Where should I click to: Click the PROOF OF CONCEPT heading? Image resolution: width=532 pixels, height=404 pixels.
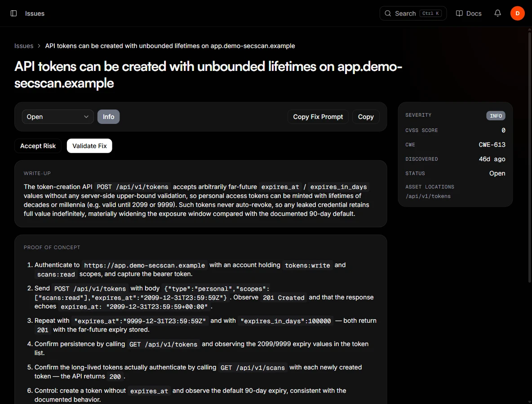coord(52,247)
